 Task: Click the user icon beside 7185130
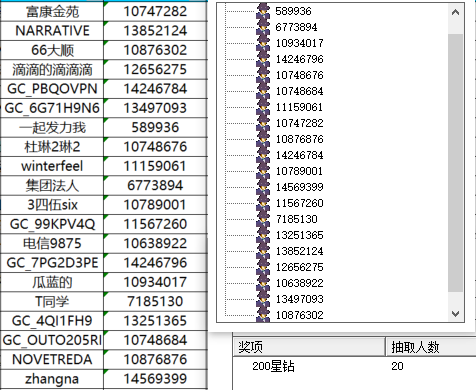click(263, 219)
